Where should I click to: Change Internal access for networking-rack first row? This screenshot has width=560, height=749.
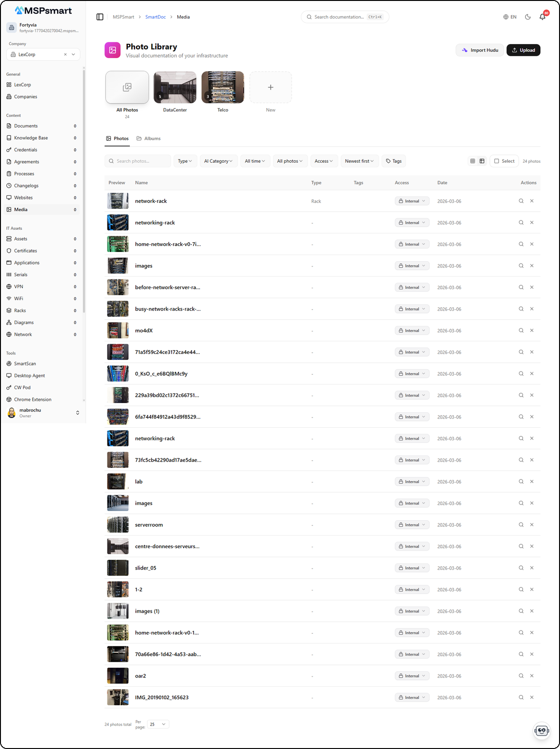[x=412, y=223]
